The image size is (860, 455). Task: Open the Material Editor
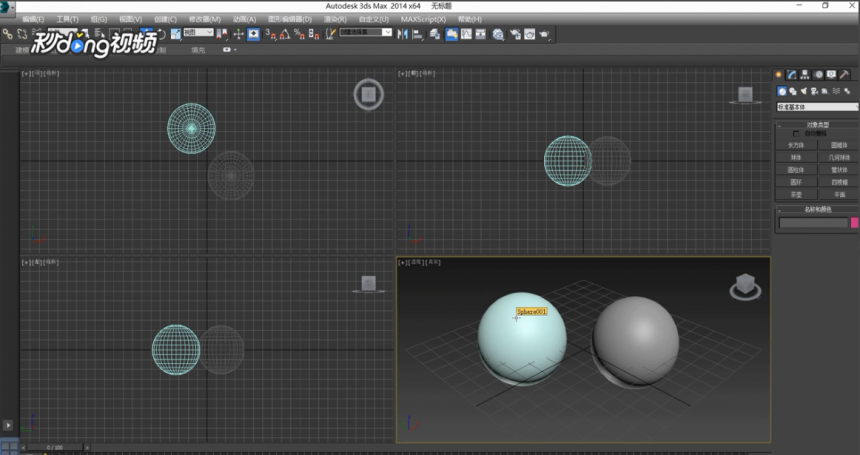pos(498,35)
